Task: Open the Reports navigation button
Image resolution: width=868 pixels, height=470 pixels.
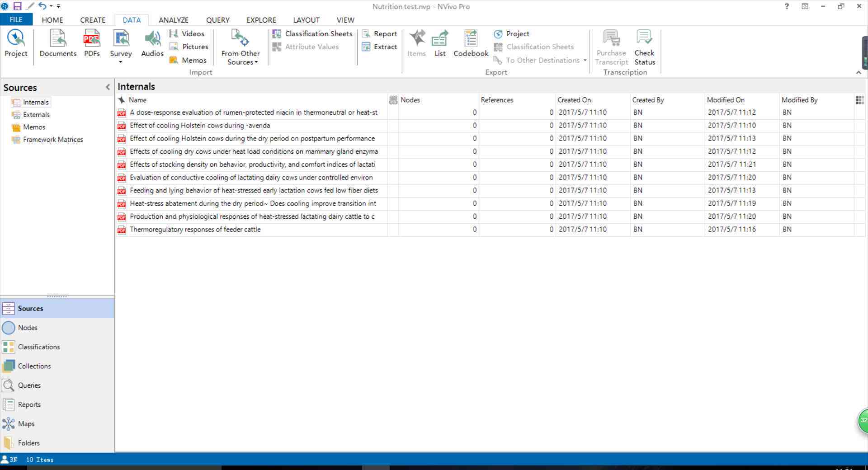Action: 57,404
